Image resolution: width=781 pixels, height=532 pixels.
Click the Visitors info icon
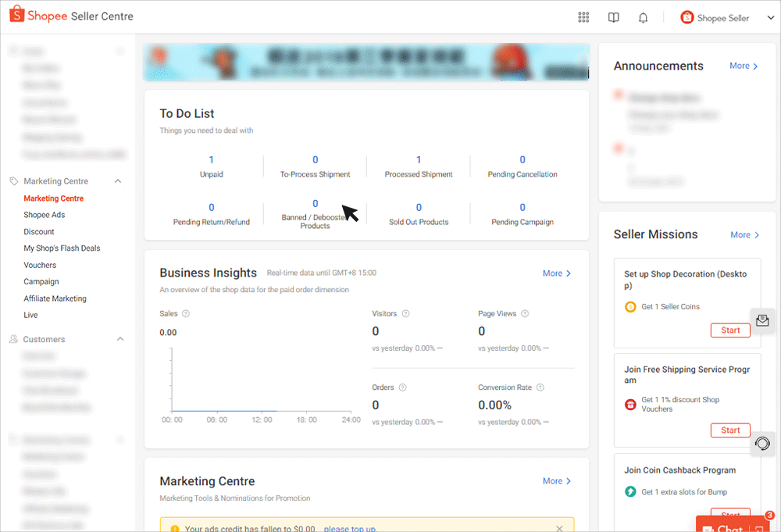(x=407, y=313)
